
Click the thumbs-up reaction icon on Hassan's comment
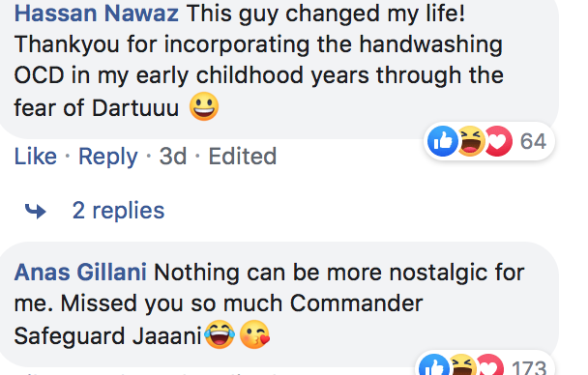[x=443, y=141]
